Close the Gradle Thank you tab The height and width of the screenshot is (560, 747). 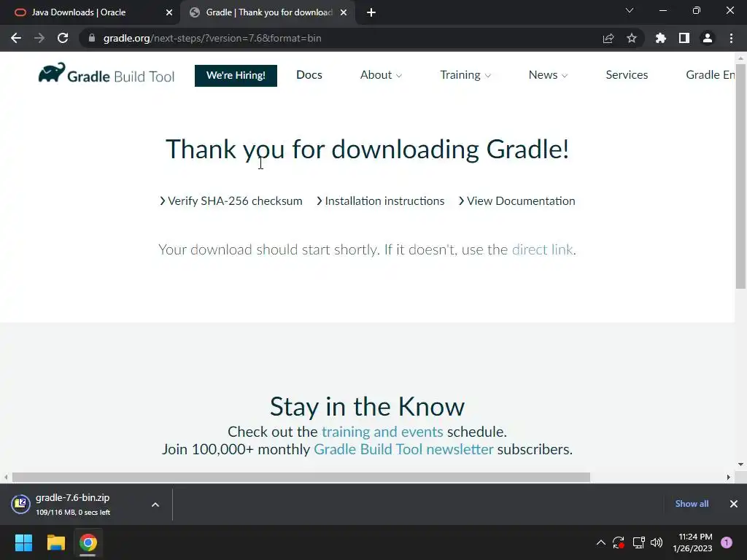pos(344,13)
